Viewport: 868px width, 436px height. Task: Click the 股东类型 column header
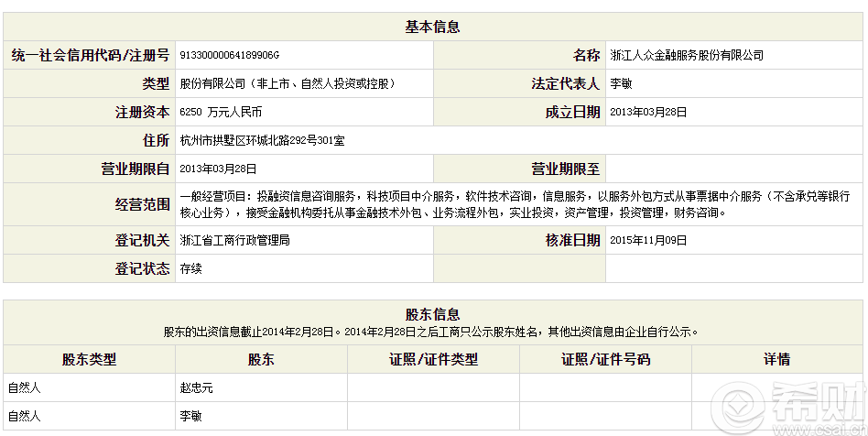click(89, 360)
